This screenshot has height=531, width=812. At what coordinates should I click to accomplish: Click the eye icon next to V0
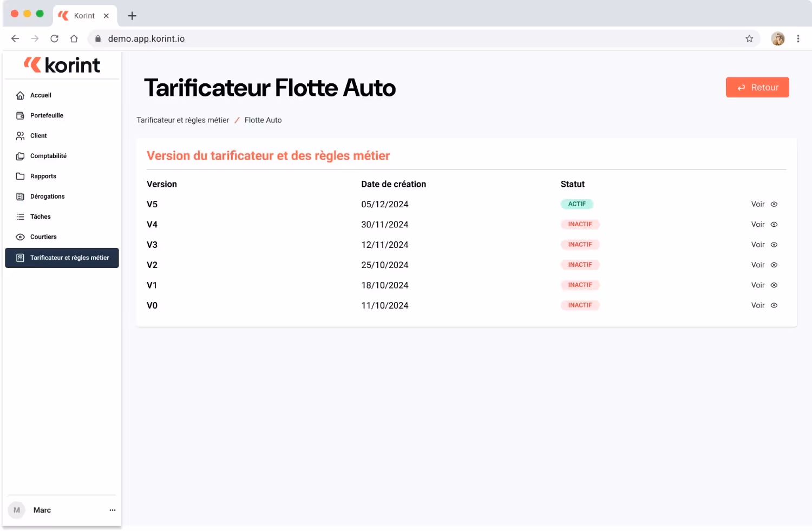pos(774,305)
